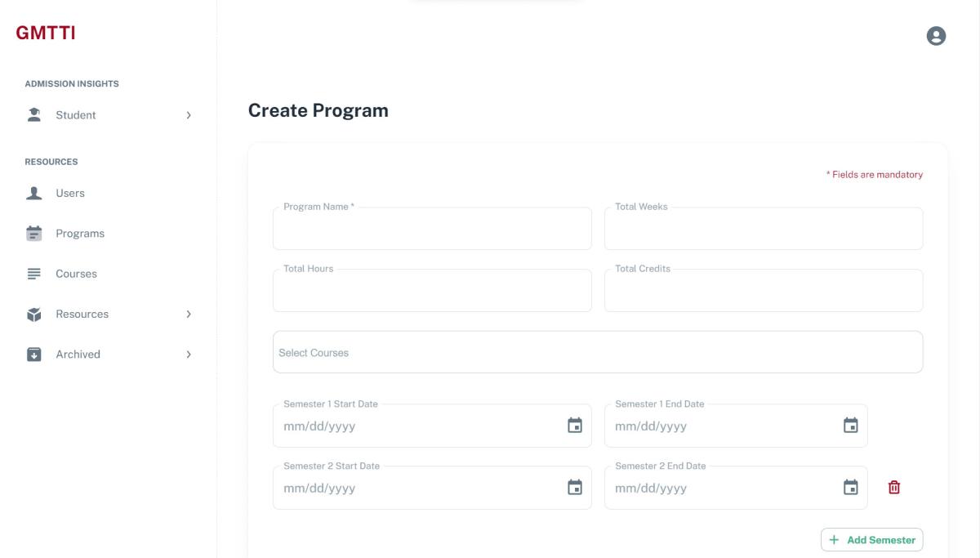Open the user account avatar icon
Screen dimensions: 980x558
point(936,36)
